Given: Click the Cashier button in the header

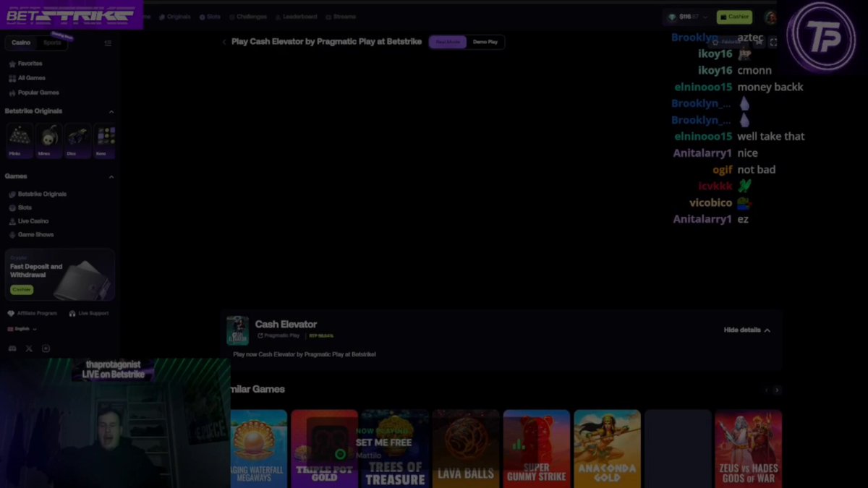Looking at the screenshot, I should point(734,17).
